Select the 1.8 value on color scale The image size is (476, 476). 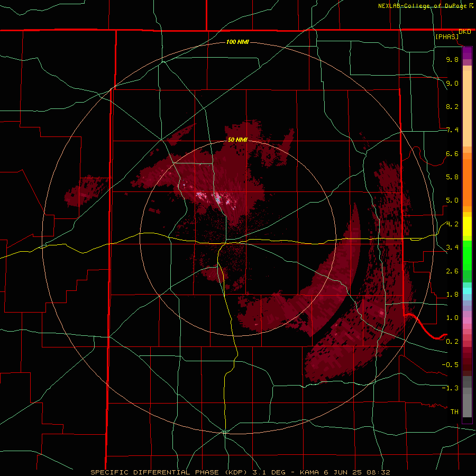452,295
